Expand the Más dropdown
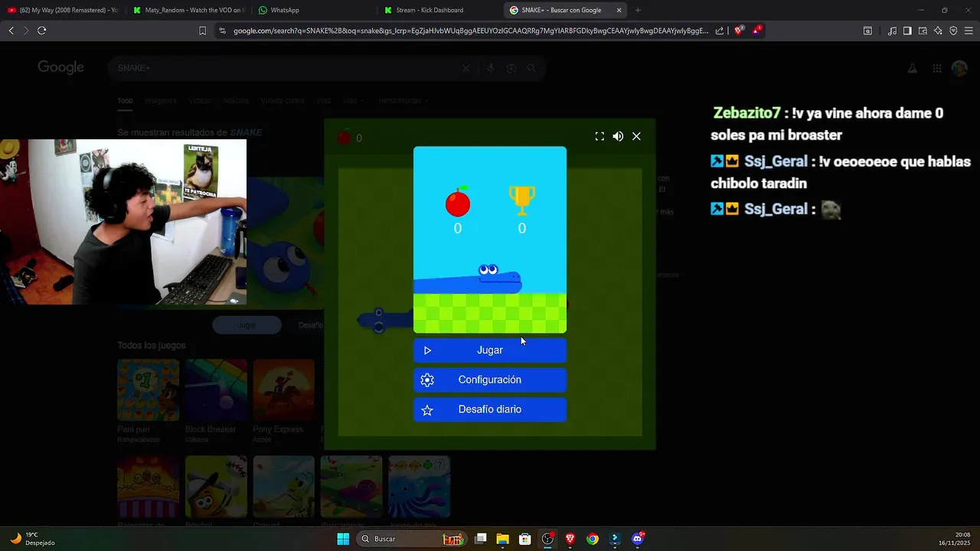The image size is (980, 551). 353,100
